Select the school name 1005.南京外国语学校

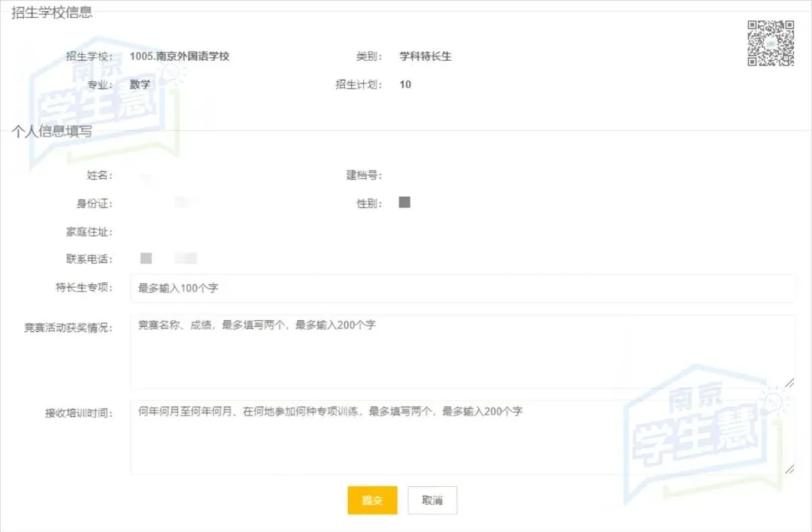(179, 56)
